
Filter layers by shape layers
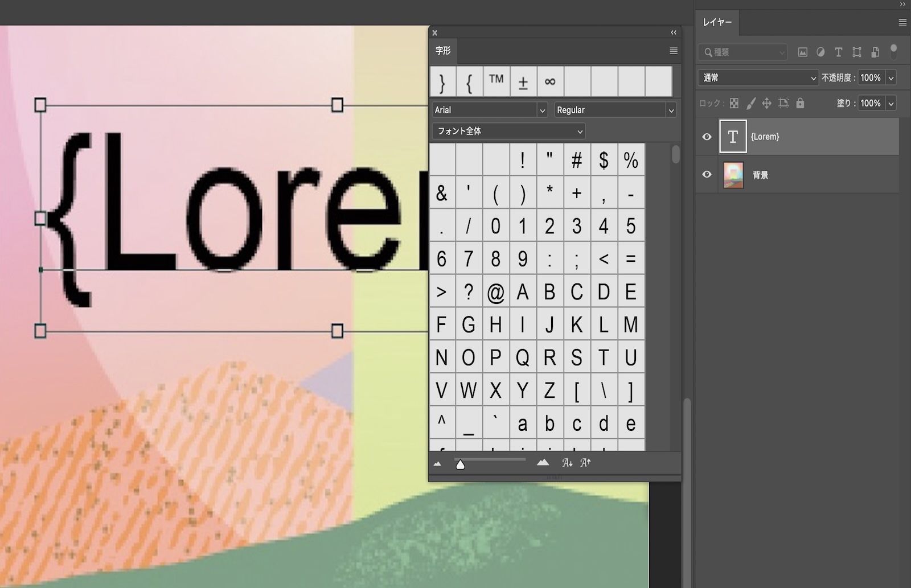point(856,52)
